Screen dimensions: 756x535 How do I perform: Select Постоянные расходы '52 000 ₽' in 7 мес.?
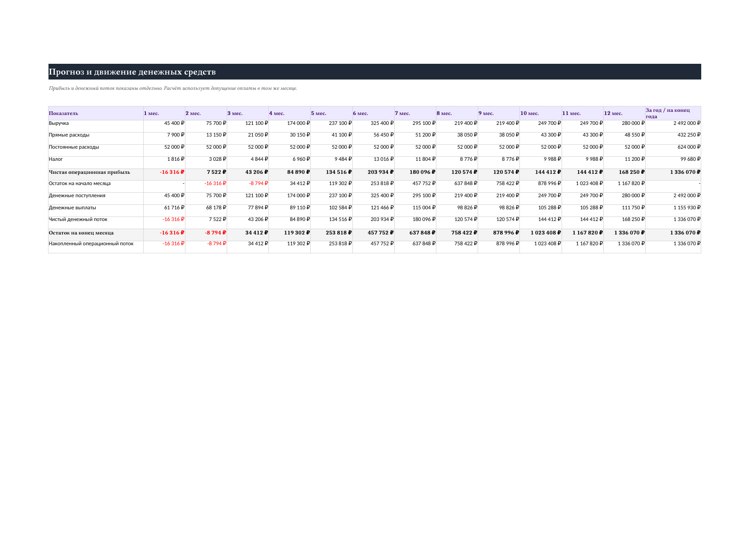(425, 147)
